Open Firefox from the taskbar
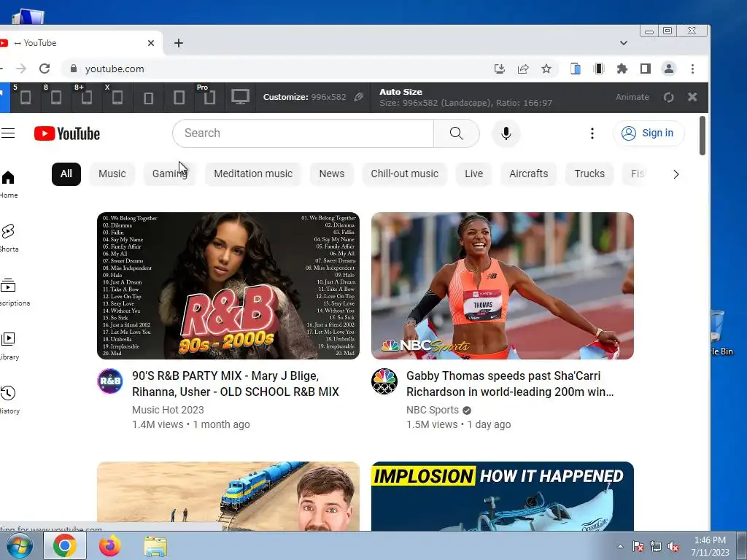 point(110,545)
